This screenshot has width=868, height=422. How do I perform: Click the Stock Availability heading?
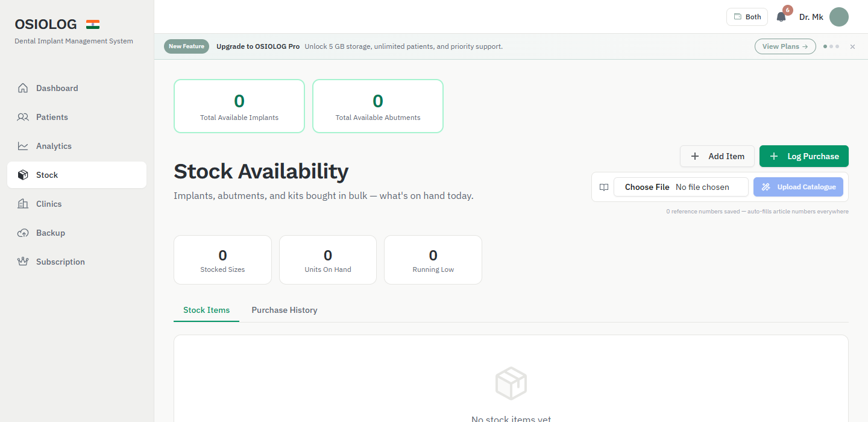(261, 171)
